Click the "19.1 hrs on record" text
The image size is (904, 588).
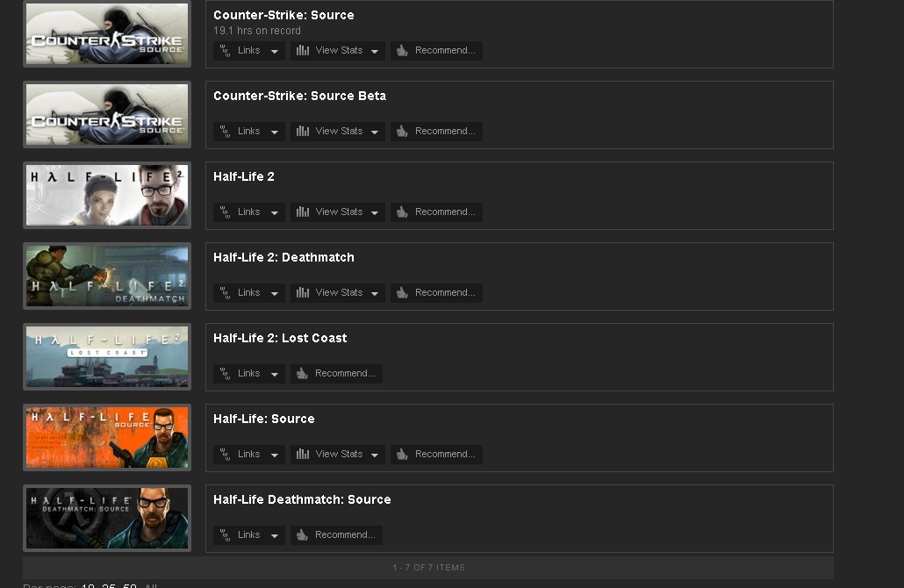pyautogui.click(x=257, y=31)
